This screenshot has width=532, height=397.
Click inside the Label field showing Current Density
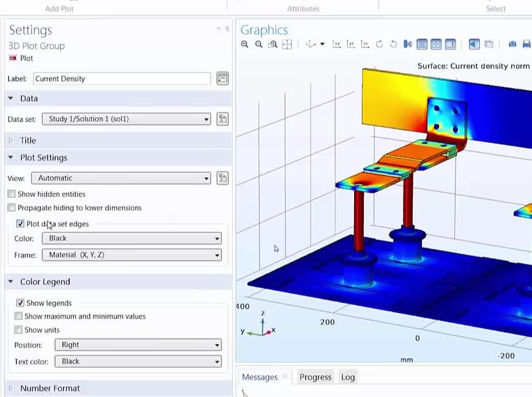tap(122, 78)
